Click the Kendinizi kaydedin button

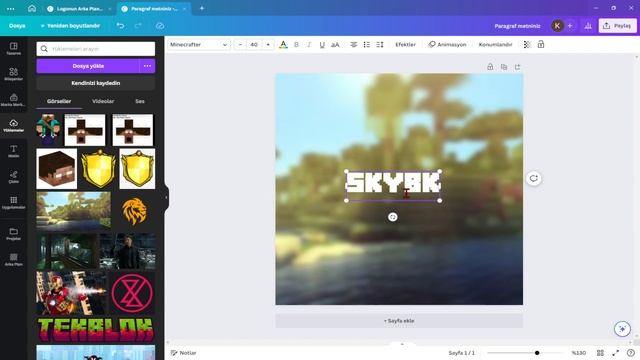[x=96, y=83]
